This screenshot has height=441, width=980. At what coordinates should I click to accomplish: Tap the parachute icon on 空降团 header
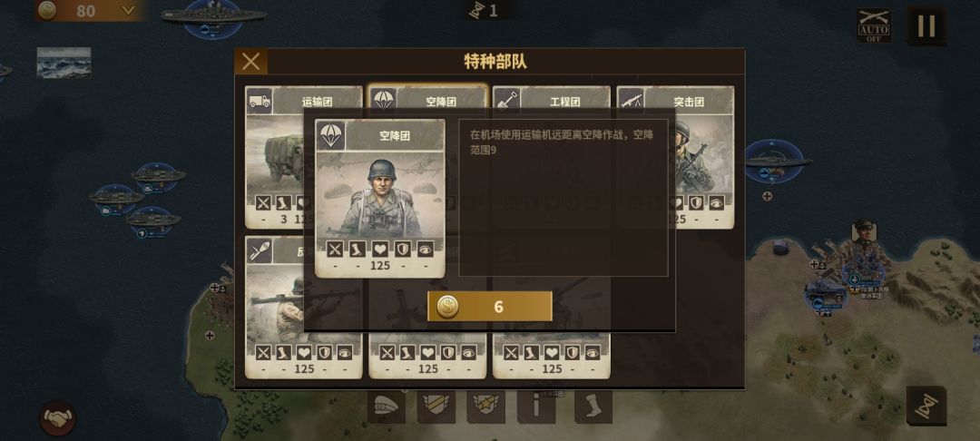point(330,135)
